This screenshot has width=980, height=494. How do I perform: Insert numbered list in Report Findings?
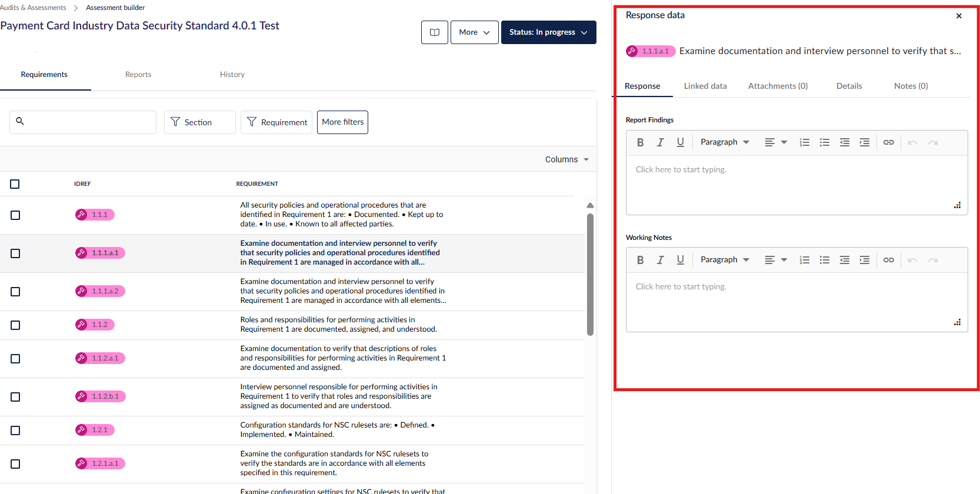coord(804,142)
